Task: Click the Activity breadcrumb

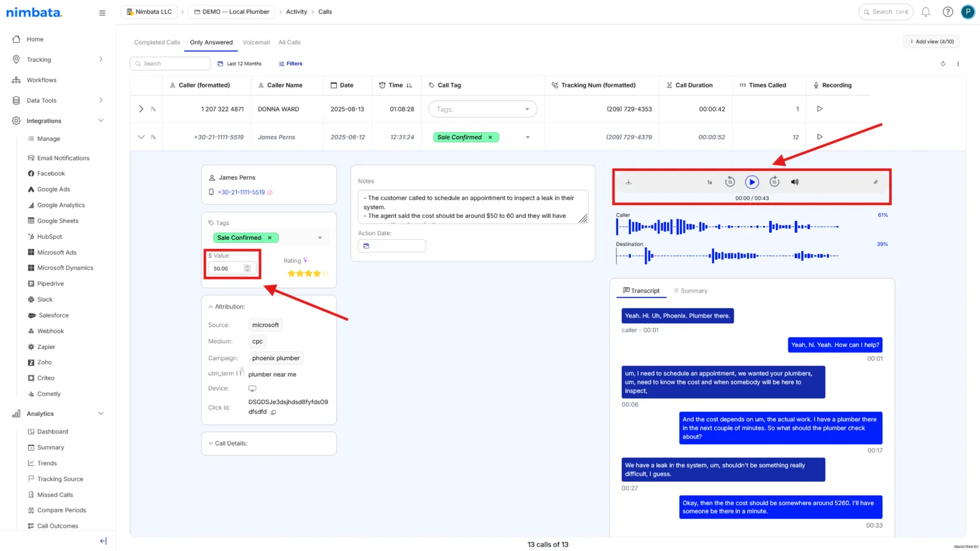Action: (x=296, y=12)
